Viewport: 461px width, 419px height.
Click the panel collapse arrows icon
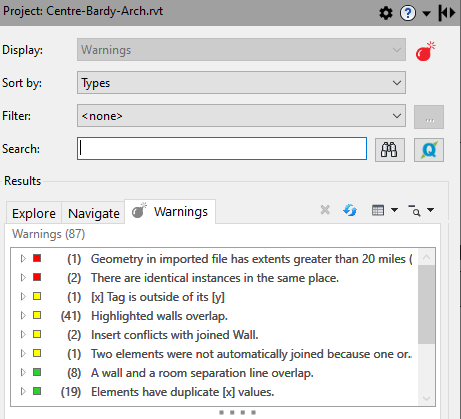(447, 13)
